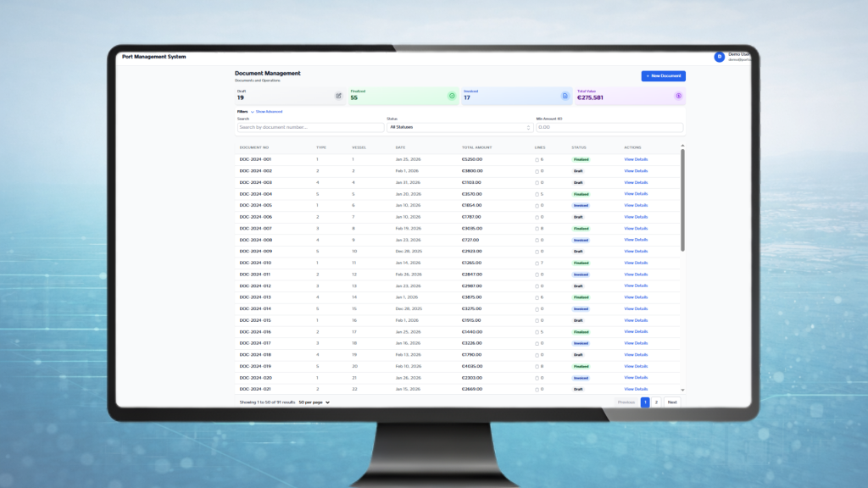Screen dimensions: 868x488
Task: Click the Finalized badge in DOC-2024-007 row
Action: pyautogui.click(x=581, y=229)
